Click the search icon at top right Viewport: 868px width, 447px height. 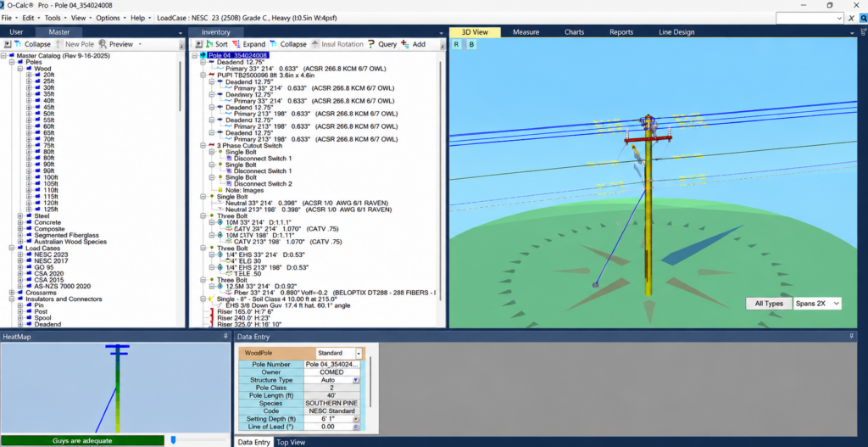click(x=863, y=19)
